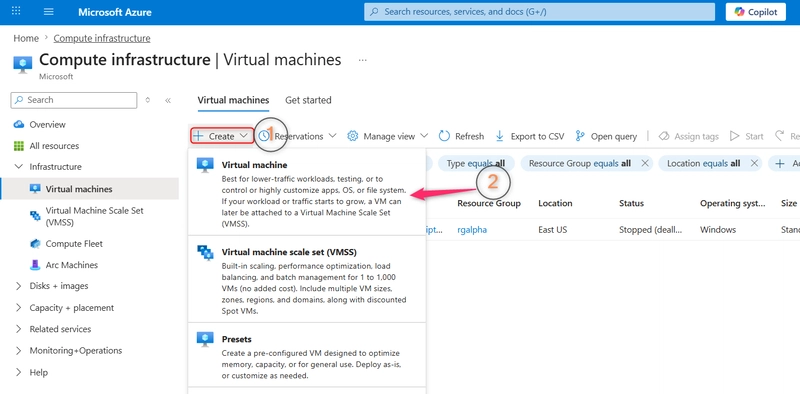Click the East US cell

553,230
